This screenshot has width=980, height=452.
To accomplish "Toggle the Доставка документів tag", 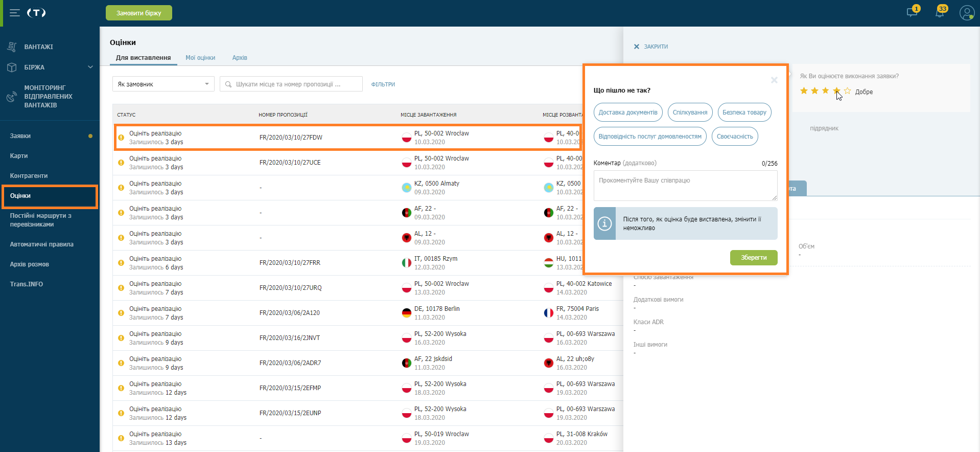I will (x=628, y=112).
